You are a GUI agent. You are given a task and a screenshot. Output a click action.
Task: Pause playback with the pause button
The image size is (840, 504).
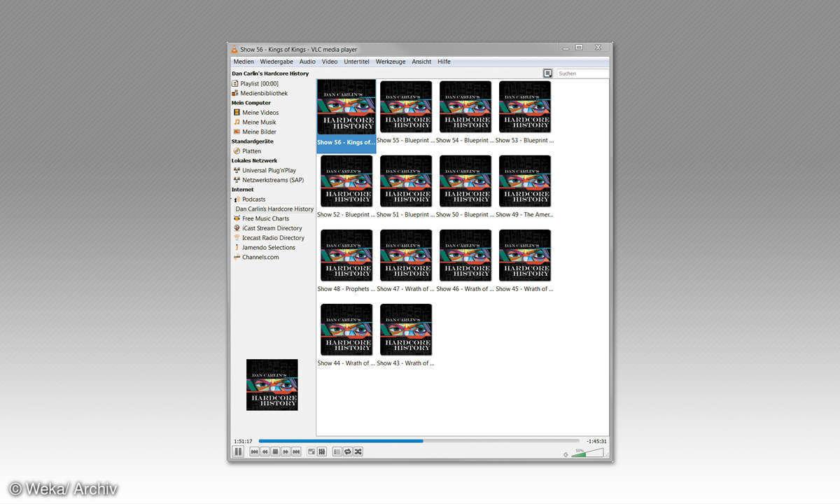[238, 451]
